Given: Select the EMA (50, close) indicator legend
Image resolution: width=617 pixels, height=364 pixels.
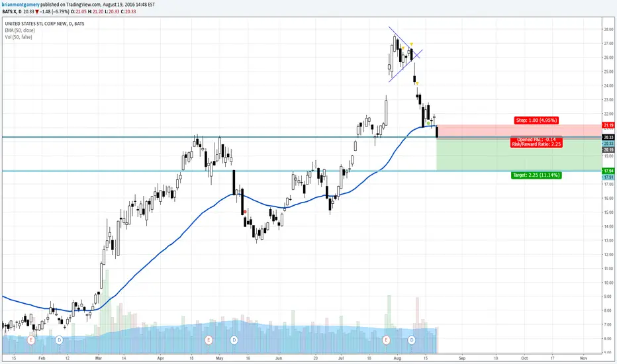Looking at the screenshot, I should pos(20,30).
